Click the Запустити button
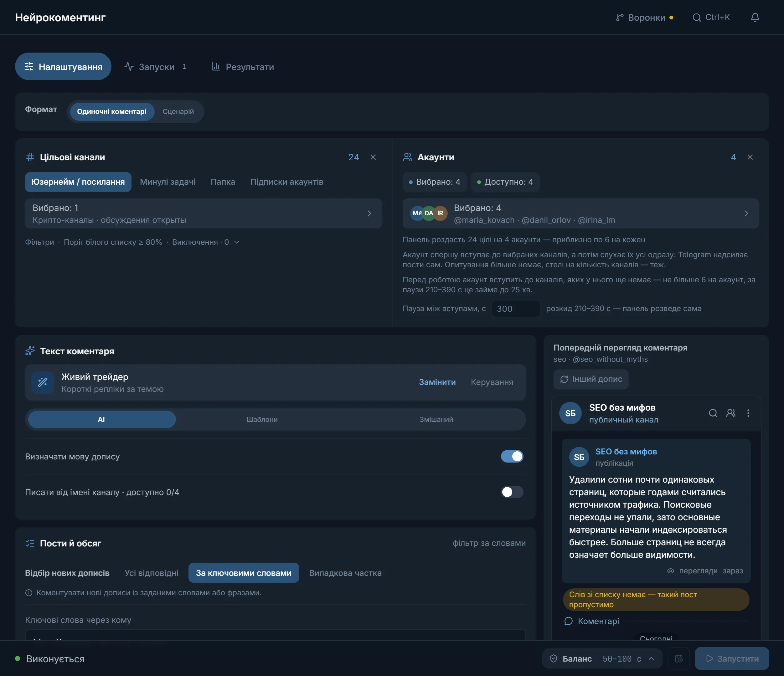 (x=732, y=658)
